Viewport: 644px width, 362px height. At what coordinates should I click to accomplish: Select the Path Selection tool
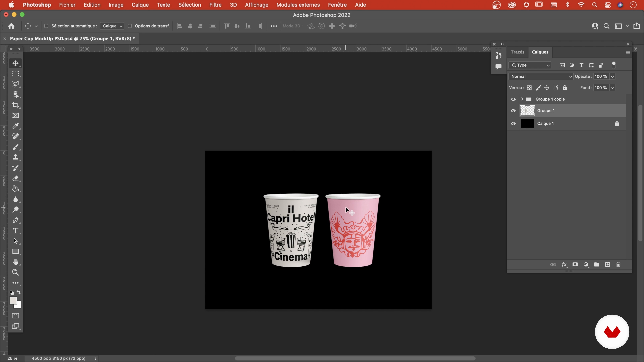pyautogui.click(x=15, y=241)
